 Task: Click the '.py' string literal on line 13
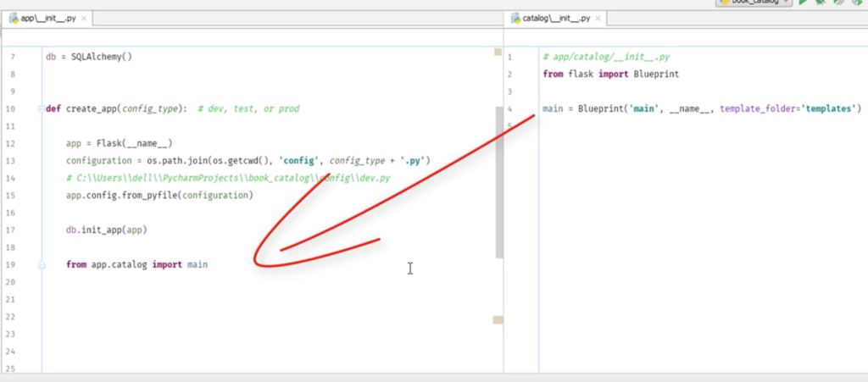413,161
